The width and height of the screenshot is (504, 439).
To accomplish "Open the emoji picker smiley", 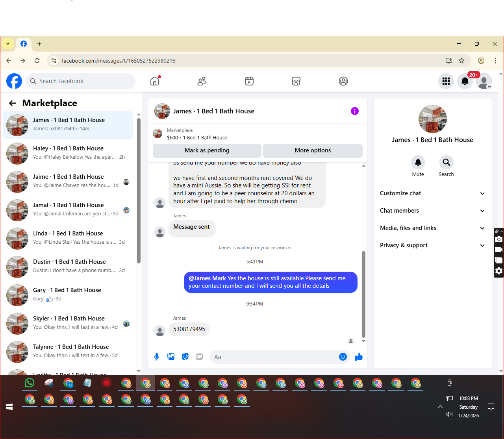I will [x=343, y=357].
